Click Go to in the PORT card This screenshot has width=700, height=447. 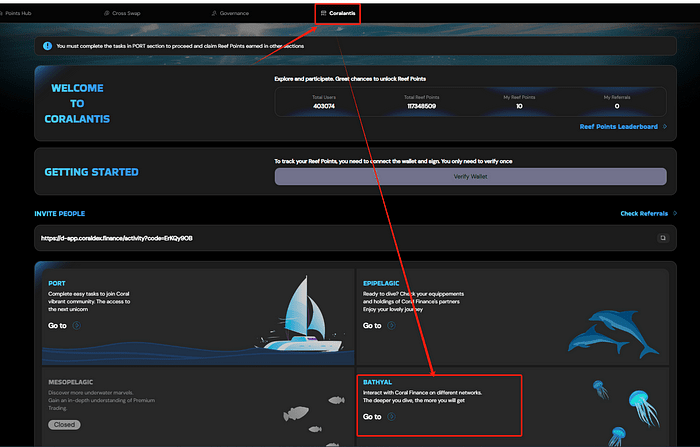click(x=57, y=326)
